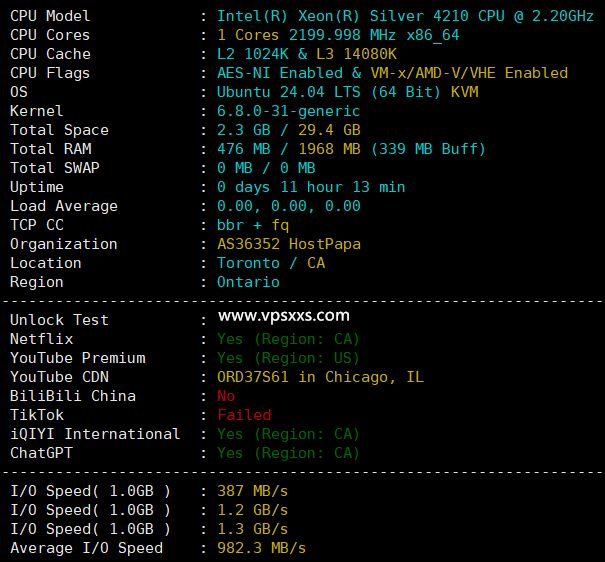
Task: Click the www.vpsxxs.com watermark link
Action: point(284,316)
